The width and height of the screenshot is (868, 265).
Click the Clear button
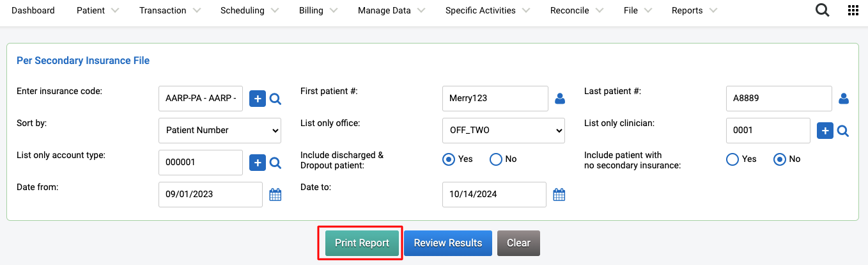coord(518,243)
